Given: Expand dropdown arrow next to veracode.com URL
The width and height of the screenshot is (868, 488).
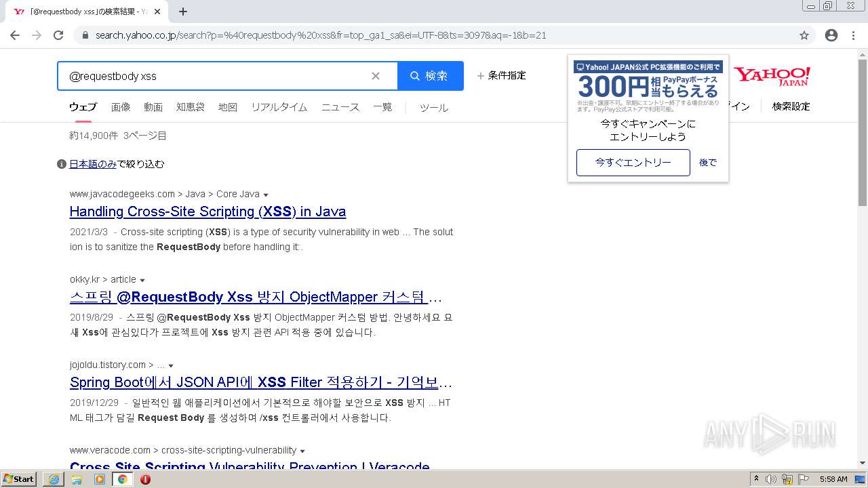Looking at the screenshot, I should click(302, 451).
